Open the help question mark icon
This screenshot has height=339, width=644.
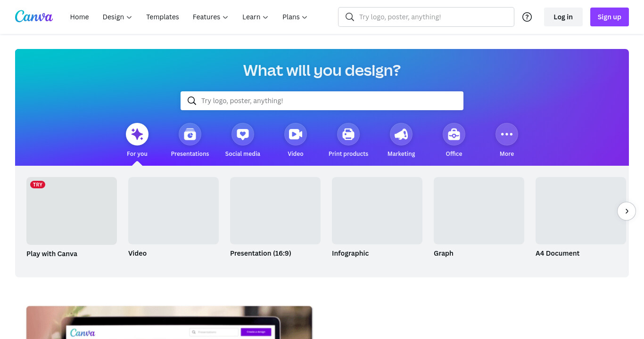527,17
